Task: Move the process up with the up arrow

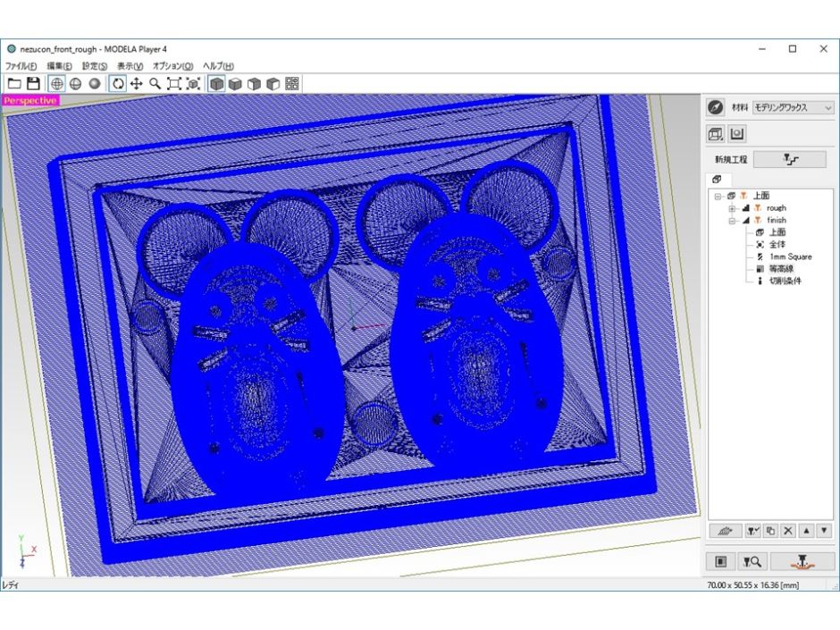Action: 806,531
